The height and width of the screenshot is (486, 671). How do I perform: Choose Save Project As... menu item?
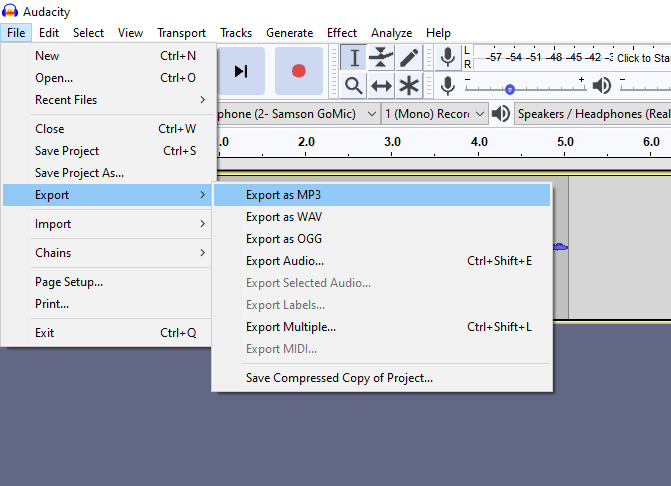pos(107,173)
